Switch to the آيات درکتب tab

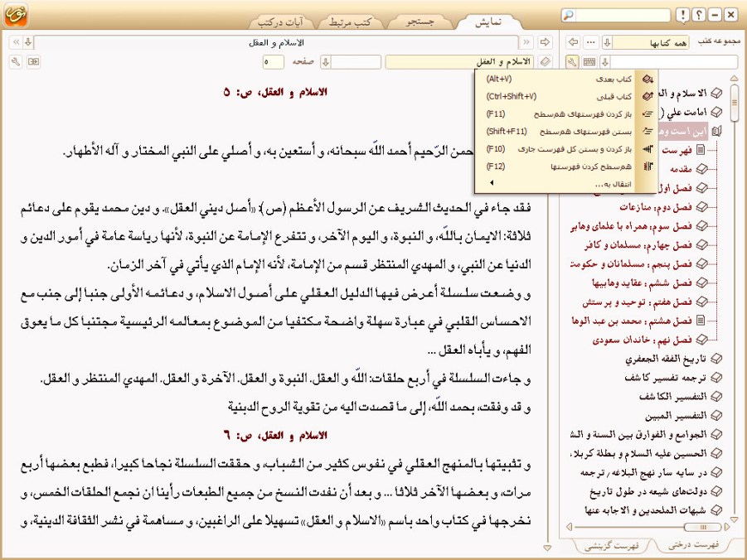click(280, 22)
